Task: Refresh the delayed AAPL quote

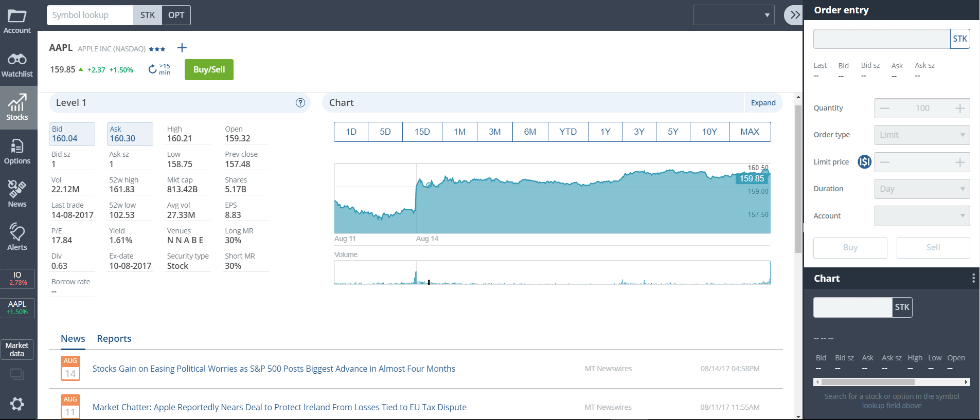Action: pos(153,69)
